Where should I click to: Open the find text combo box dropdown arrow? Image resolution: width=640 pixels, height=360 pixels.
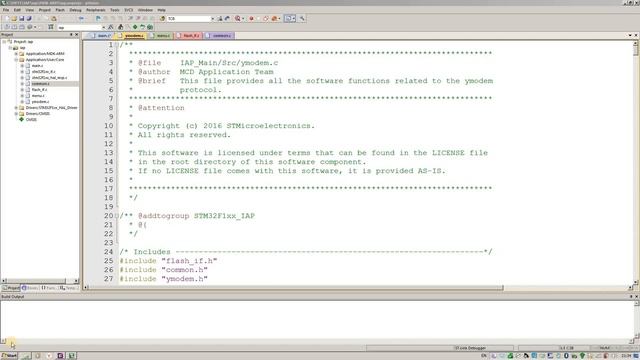(212, 19)
